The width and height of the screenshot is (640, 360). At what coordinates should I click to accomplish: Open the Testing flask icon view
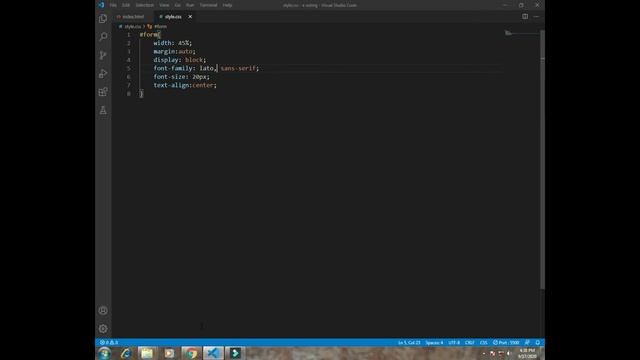coord(103,110)
